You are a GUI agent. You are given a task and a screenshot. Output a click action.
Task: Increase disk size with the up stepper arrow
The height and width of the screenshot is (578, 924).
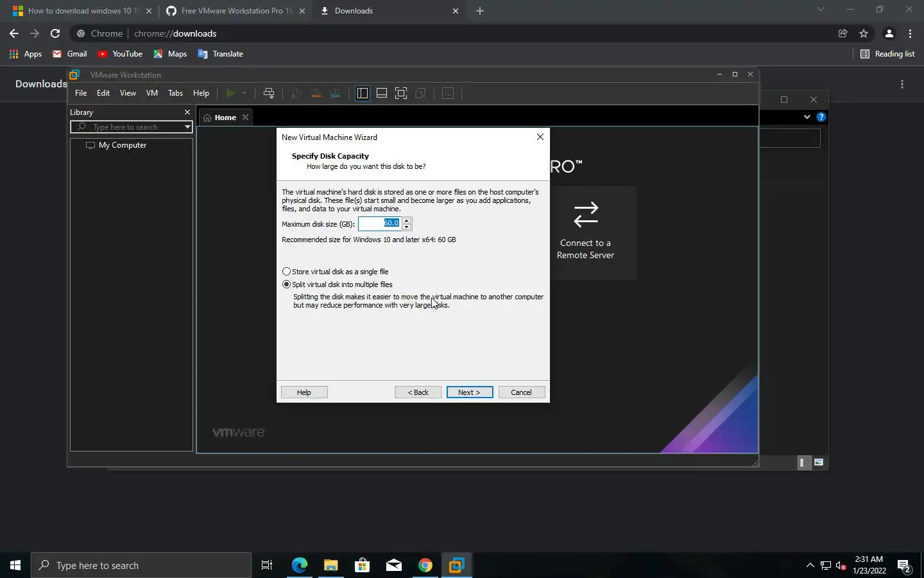click(407, 220)
